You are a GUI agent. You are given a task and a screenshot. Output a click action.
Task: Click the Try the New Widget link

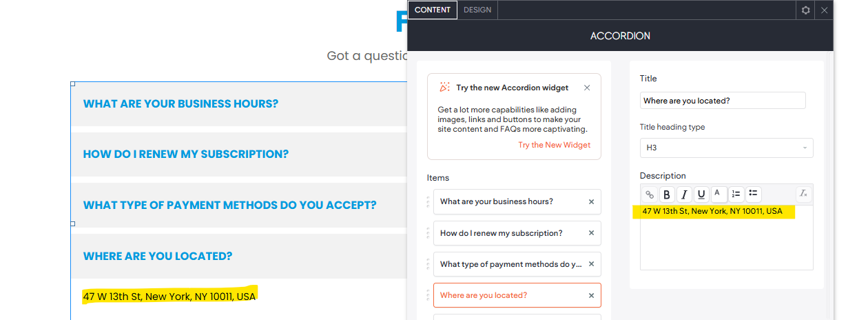coord(554,145)
